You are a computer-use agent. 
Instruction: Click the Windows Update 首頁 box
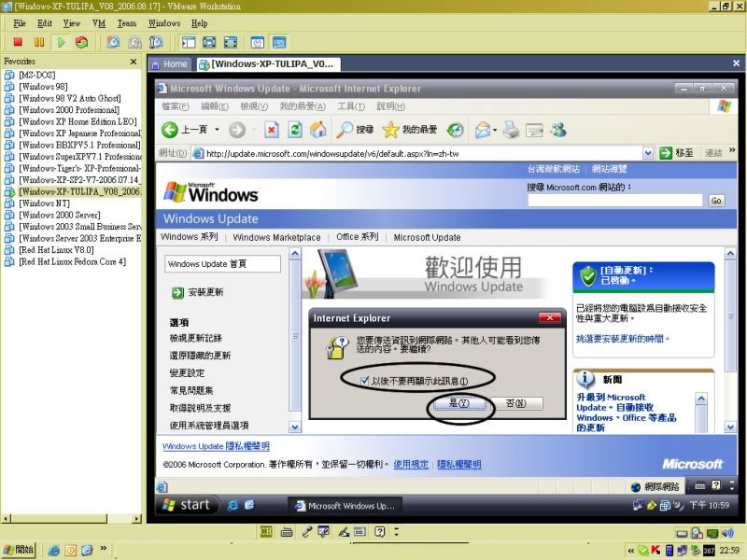point(222,264)
